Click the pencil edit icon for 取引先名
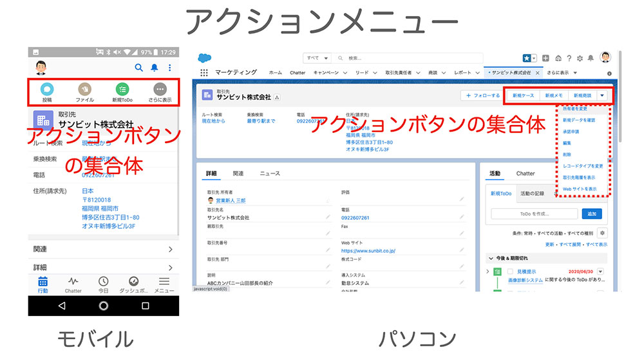Screen dimensions: 644x363 [328, 217]
